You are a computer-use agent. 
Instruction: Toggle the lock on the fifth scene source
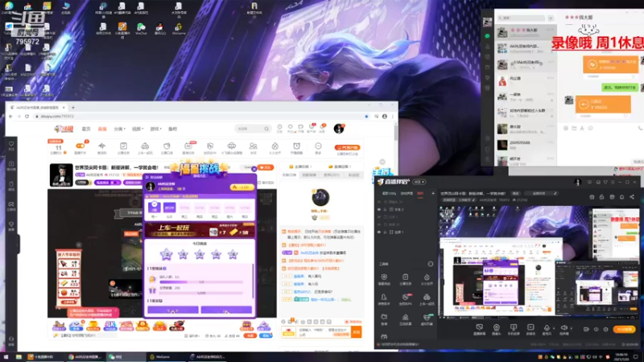tap(386, 232)
